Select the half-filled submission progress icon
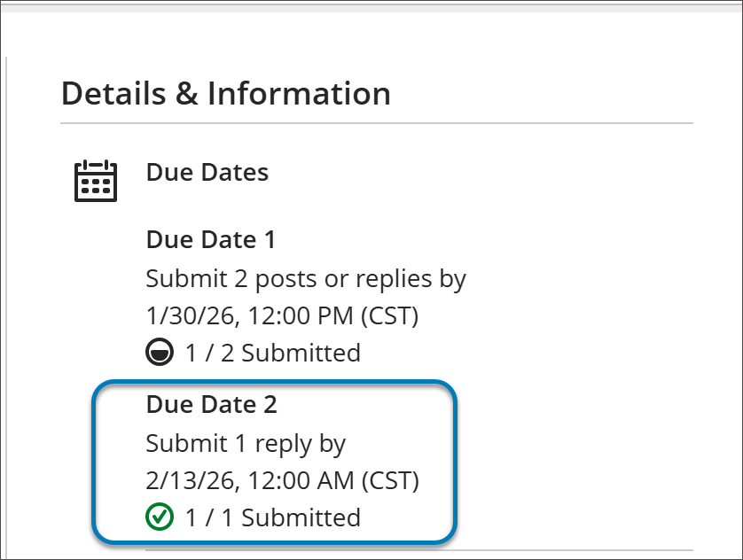Image resolution: width=743 pixels, height=560 pixels. click(159, 352)
